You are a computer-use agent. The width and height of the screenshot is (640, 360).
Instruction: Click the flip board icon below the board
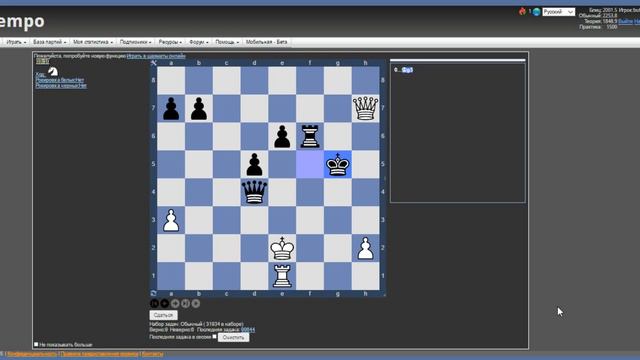[153, 293]
